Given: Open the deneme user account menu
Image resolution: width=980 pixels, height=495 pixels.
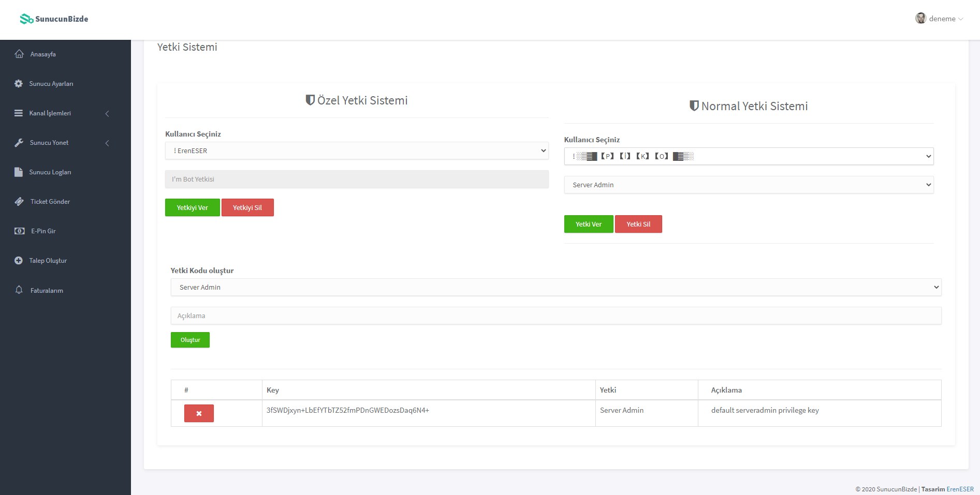Looking at the screenshot, I should coord(939,19).
